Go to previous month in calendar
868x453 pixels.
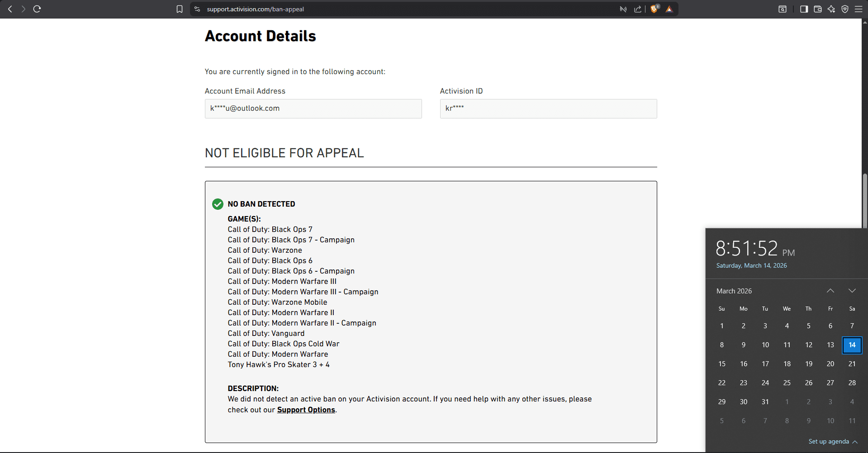[830, 291]
